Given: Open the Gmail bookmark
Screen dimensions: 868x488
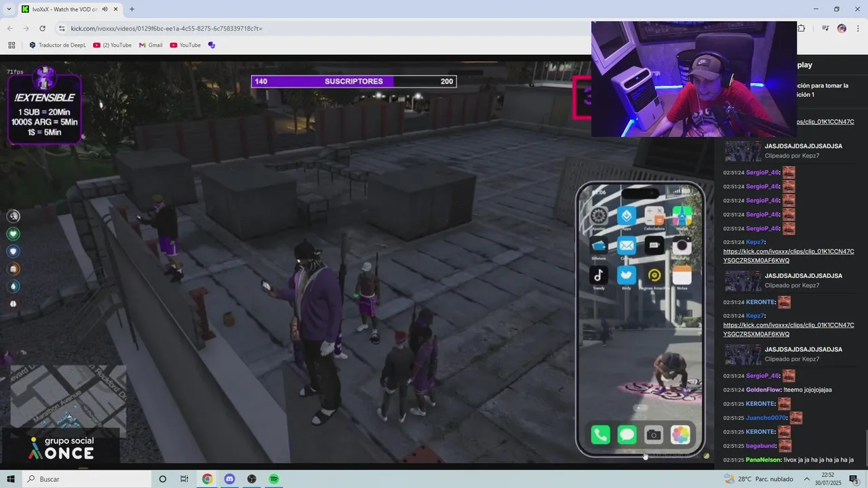Looking at the screenshot, I should (x=151, y=45).
